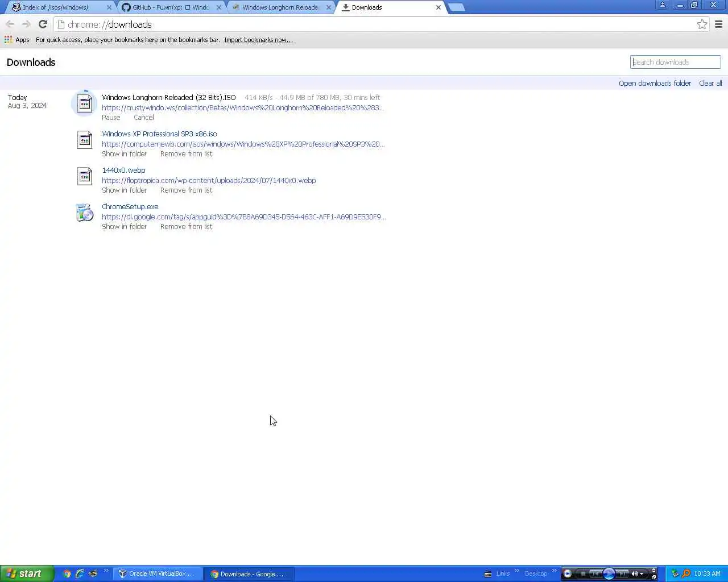
Task: Click the on-screen keyboard taskbar icon
Action: point(488,573)
